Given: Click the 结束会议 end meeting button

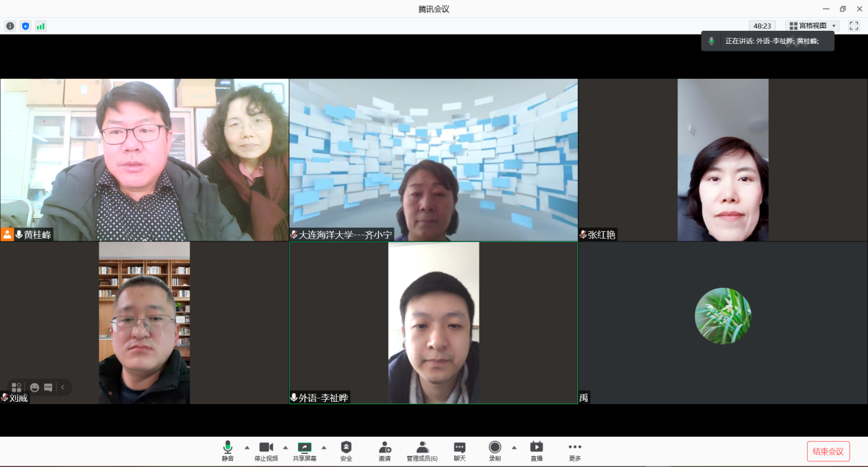Looking at the screenshot, I should point(828,451).
